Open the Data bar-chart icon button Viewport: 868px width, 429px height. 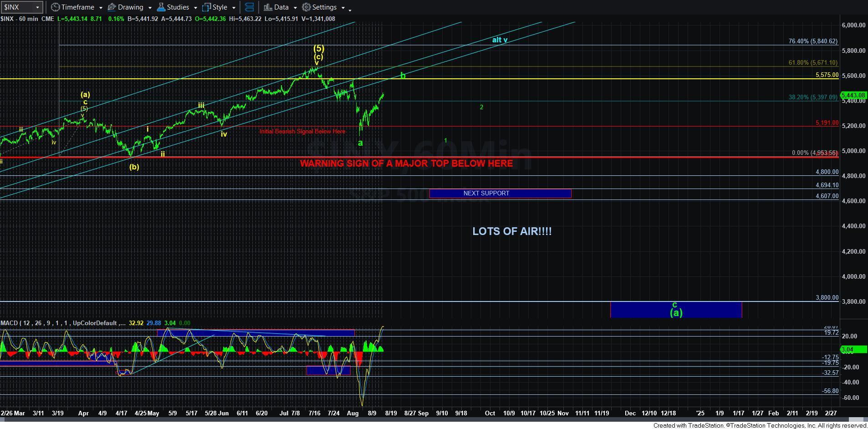tap(268, 7)
